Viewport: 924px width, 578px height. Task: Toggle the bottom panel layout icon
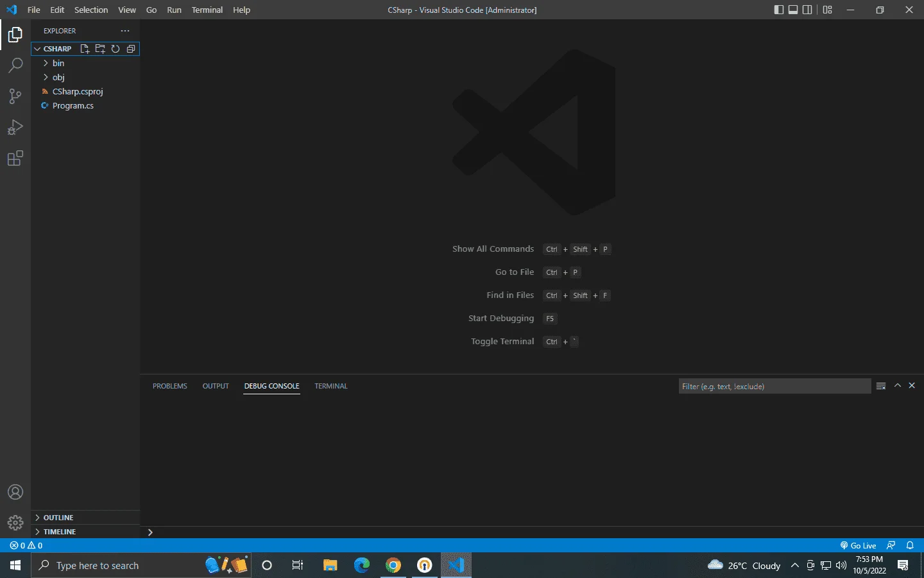[793, 10]
